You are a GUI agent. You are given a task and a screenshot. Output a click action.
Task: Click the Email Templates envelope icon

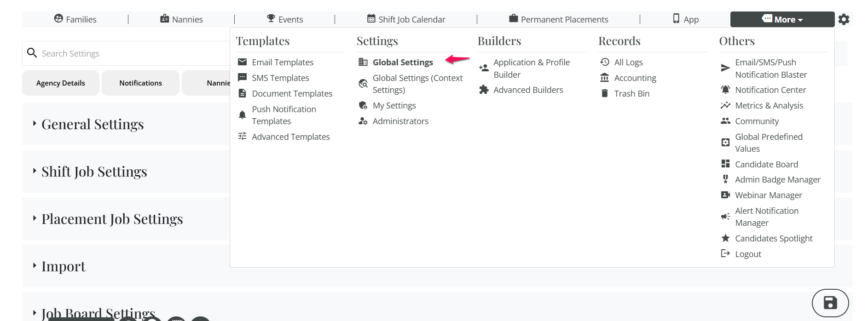[242, 62]
